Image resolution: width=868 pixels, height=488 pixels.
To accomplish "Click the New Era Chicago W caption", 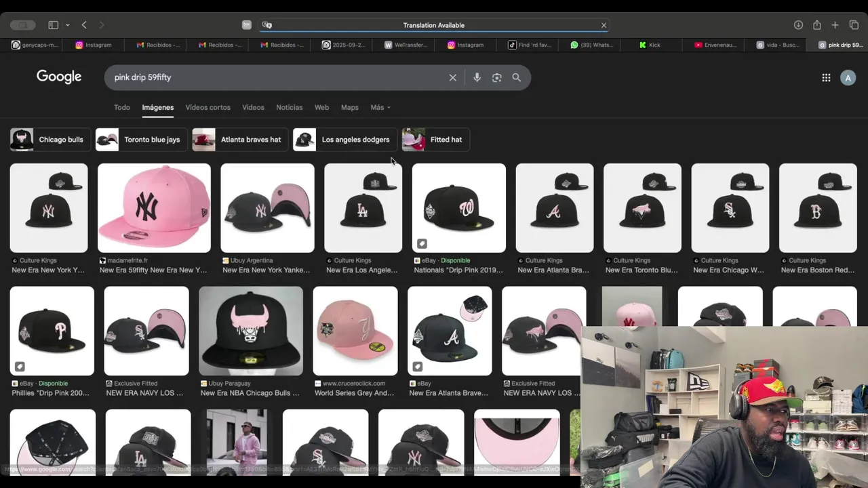I will pos(728,270).
